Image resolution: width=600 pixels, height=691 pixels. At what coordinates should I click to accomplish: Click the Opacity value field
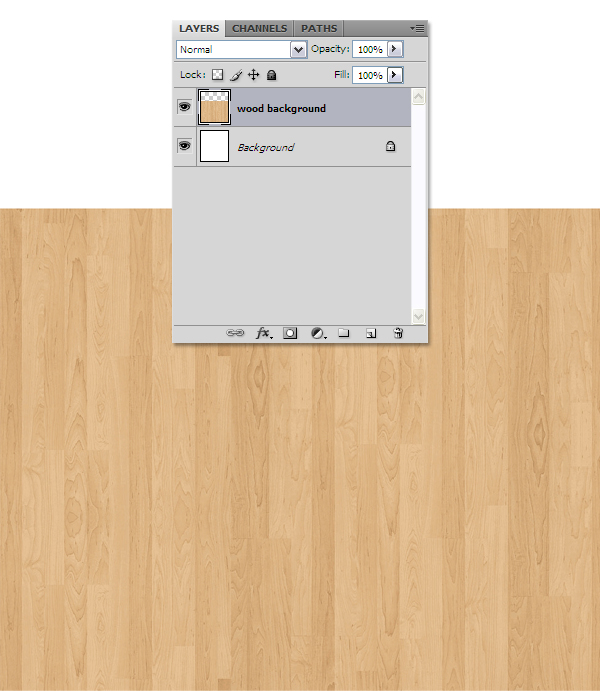pyautogui.click(x=370, y=49)
